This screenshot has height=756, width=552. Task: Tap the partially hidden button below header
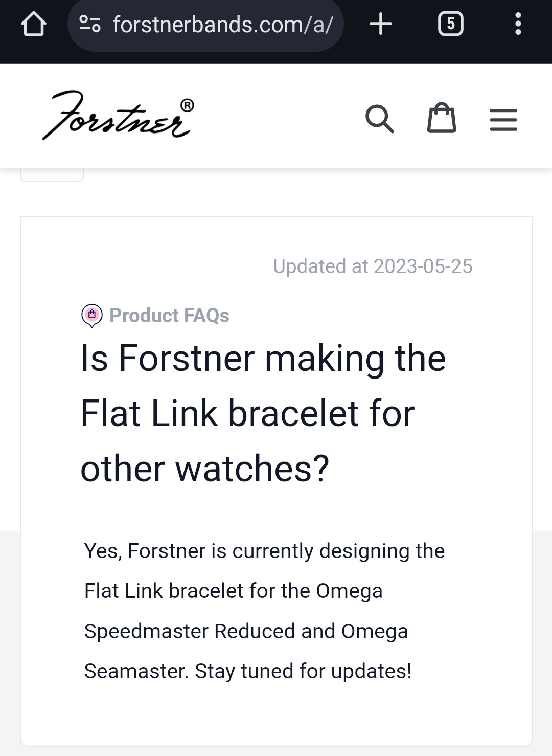click(x=52, y=174)
